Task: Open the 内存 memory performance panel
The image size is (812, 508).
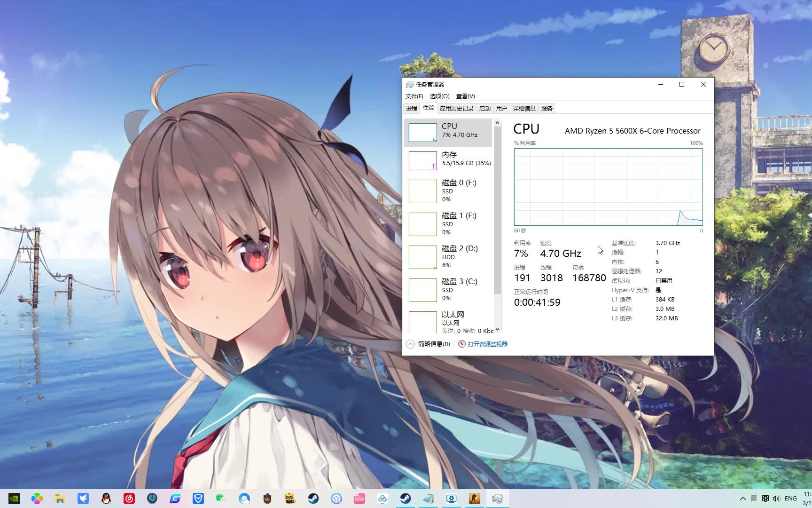Action: click(x=448, y=160)
